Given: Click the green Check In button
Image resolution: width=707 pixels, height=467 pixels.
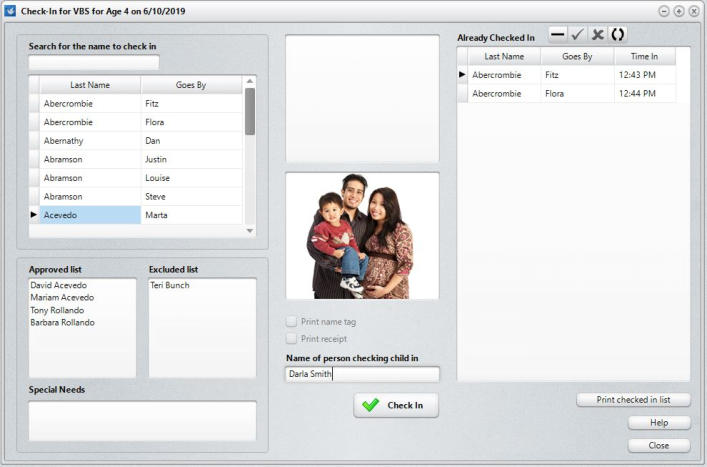Looking at the screenshot, I should coord(396,405).
